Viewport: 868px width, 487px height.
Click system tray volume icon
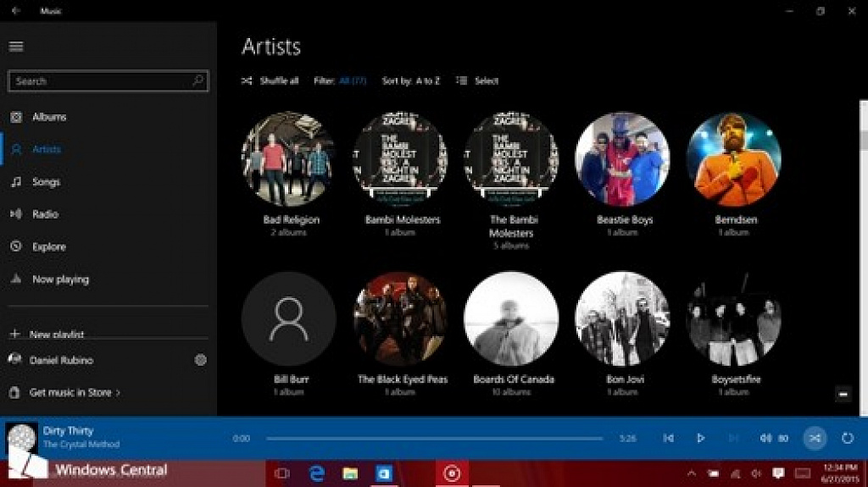(x=756, y=473)
